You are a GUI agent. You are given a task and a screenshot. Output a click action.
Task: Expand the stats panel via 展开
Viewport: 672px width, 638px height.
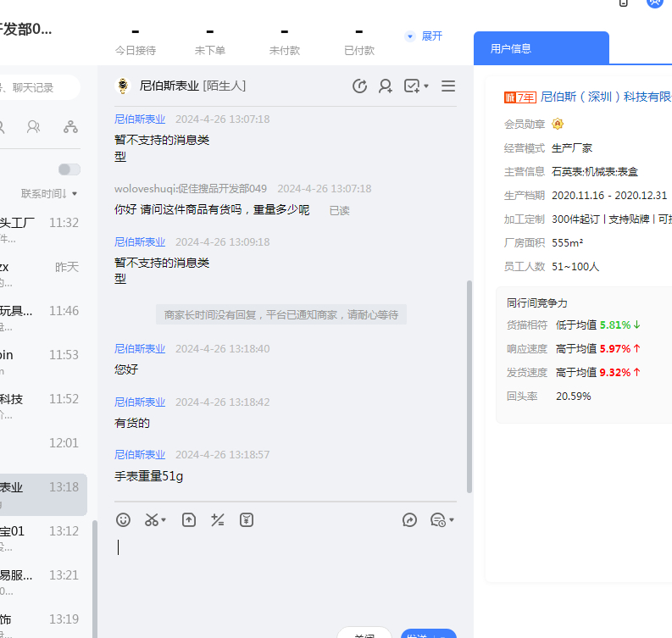(x=424, y=36)
